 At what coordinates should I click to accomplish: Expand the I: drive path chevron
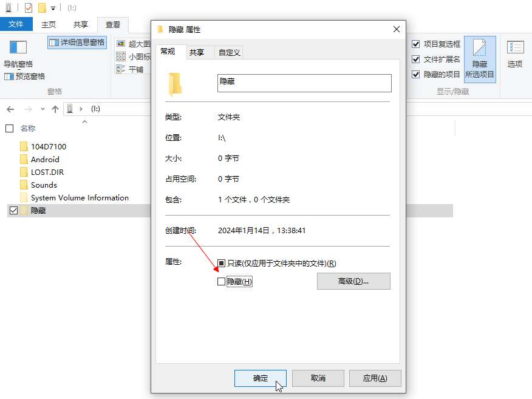pyautogui.click(x=81, y=109)
